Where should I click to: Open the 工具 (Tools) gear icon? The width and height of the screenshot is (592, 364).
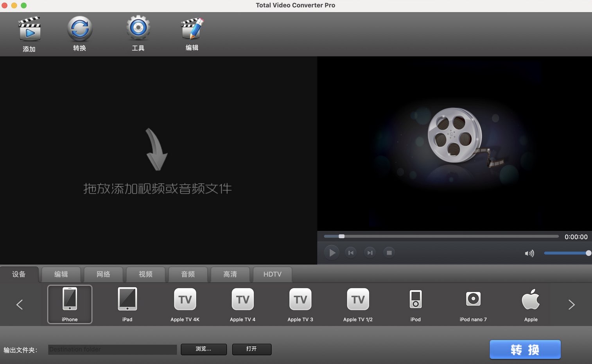[x=138, y=28]
